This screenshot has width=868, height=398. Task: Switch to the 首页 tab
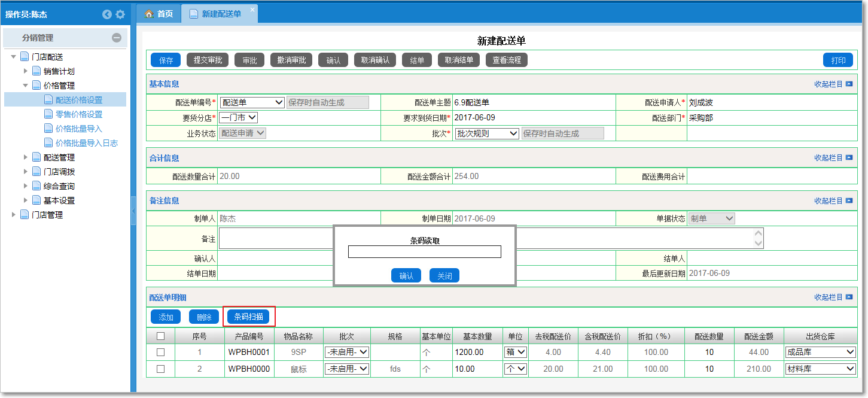158,13
